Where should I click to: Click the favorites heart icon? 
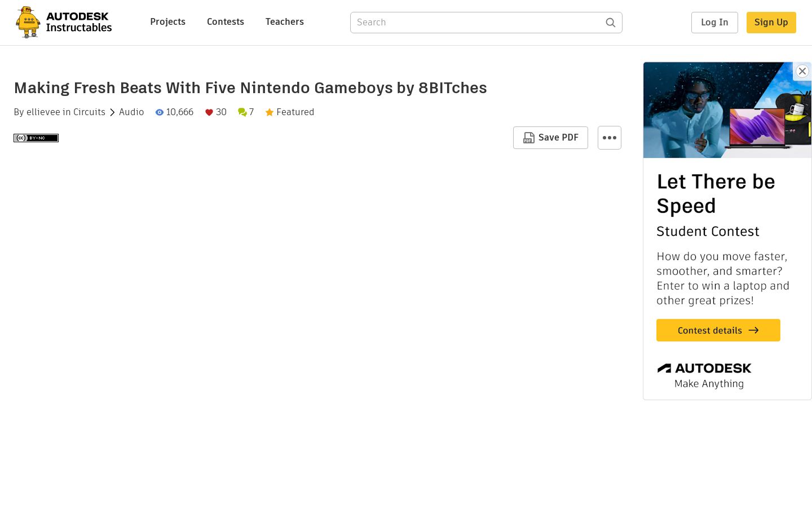(x=209, y=112)
